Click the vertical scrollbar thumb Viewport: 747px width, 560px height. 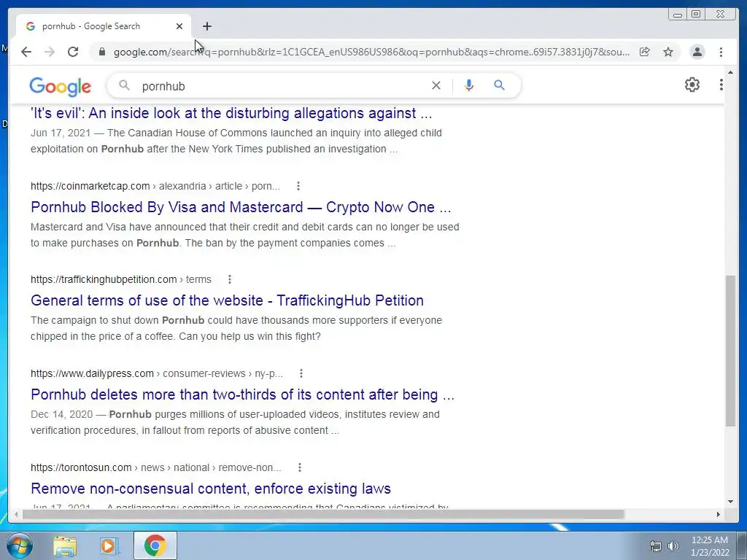[730, 351]
